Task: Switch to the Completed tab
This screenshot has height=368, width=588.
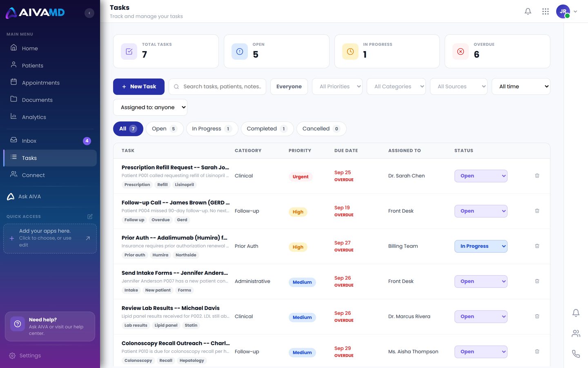Action: pos(267,129)
